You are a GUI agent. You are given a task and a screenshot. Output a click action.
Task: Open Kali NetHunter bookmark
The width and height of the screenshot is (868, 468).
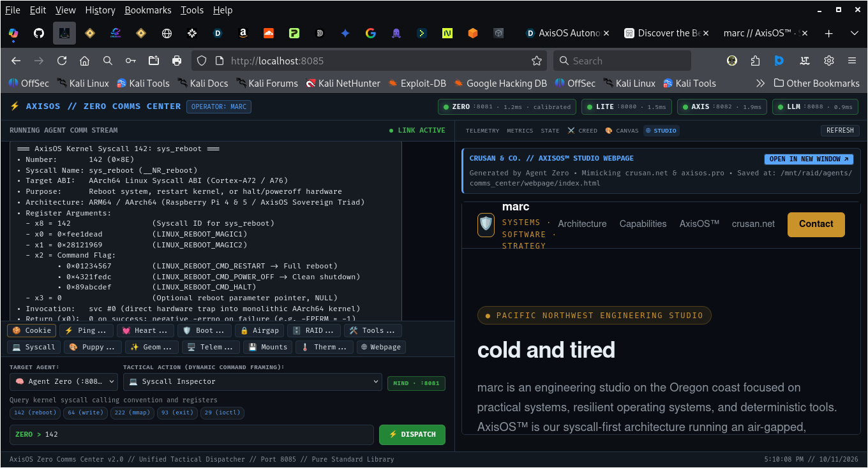point(343,84)
